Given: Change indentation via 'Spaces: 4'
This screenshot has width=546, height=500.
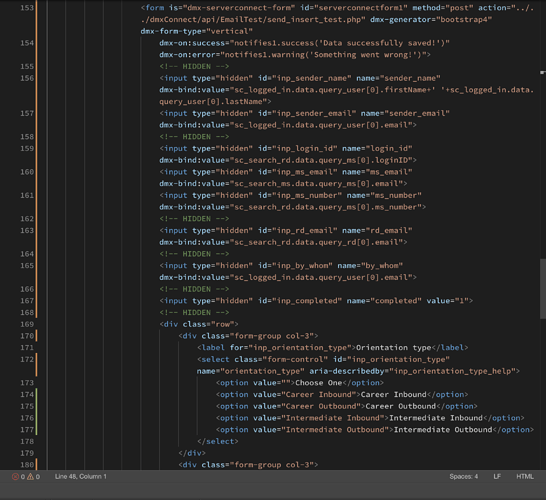Looking at the screenshot, I should point(463,477).
